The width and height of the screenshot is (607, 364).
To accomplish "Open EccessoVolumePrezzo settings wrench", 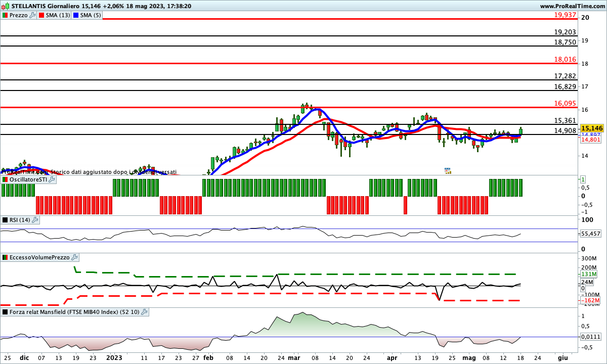I will click(74, 257).
